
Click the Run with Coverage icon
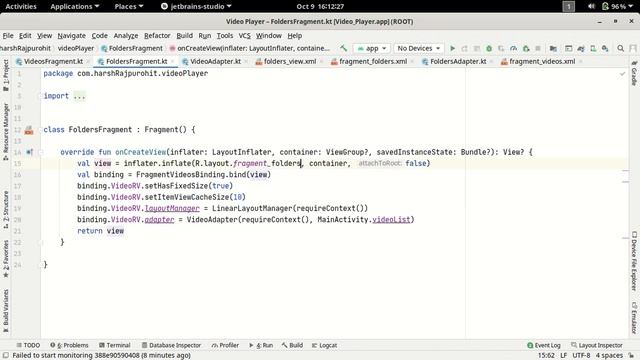(501, 48)
